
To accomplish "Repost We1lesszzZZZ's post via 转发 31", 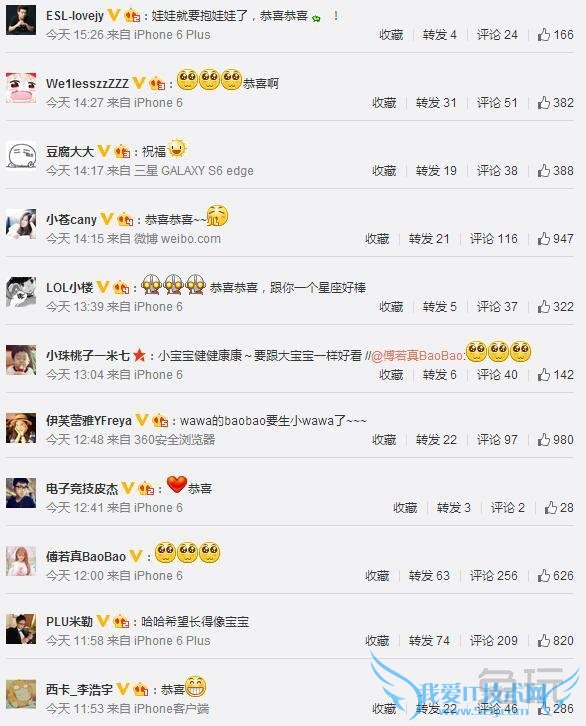I will (x=436, y=103).
